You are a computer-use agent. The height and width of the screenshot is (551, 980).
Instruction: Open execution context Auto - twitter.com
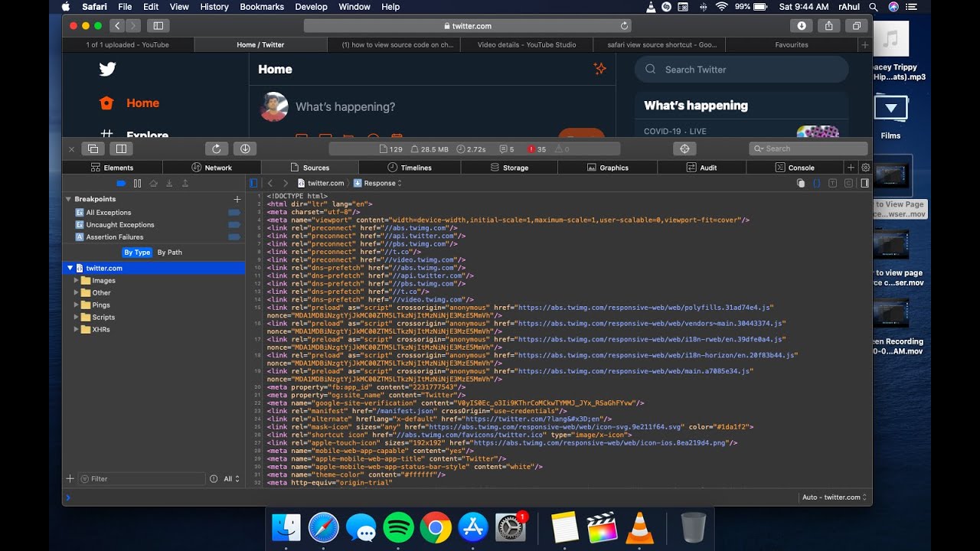pos(834,497)
